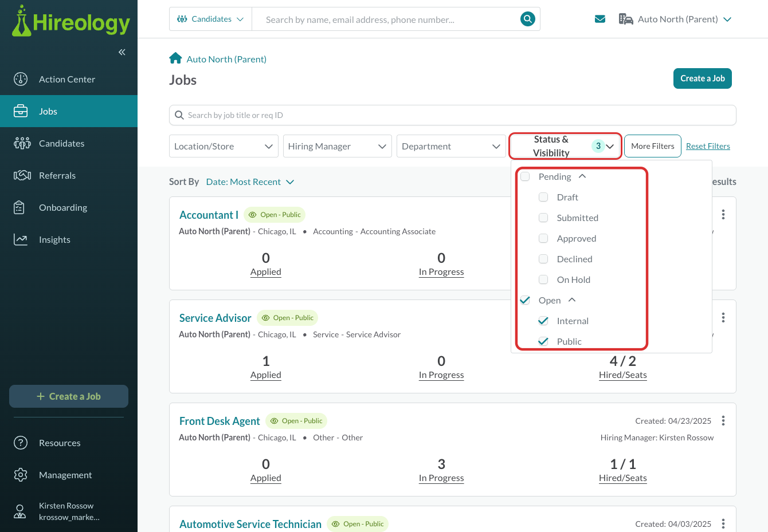Check the Pending checkbox

[x=525, y=176]
